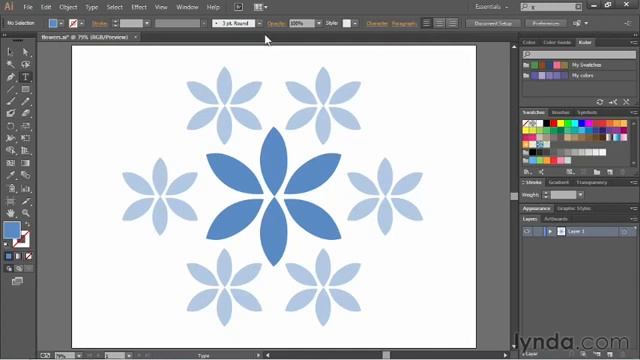Toggle Layer 1 visibility eye

527,231
